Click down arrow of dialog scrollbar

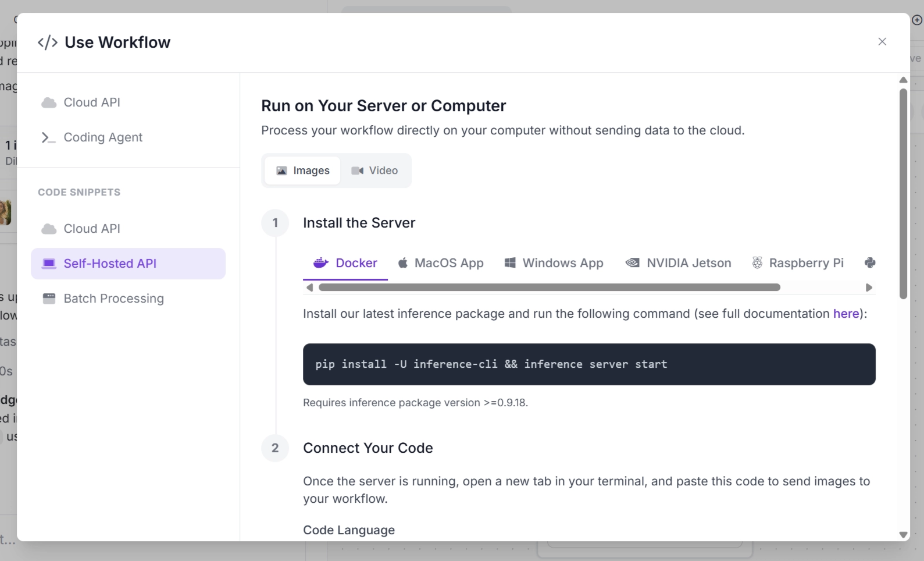(x=903, y=535)
